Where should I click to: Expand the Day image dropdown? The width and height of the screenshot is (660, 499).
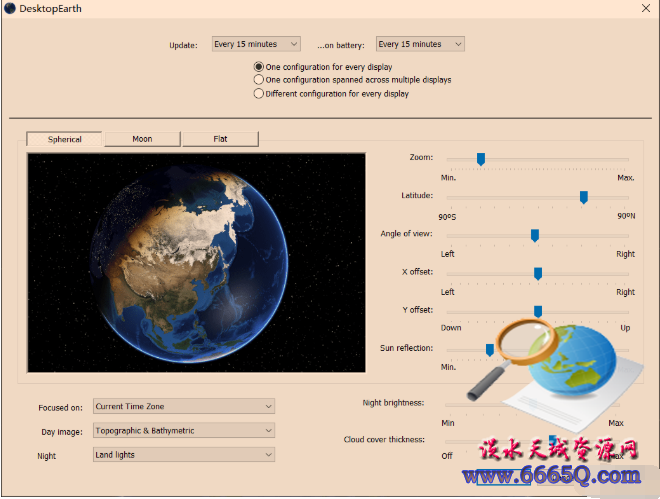click(x=184, y=430)
